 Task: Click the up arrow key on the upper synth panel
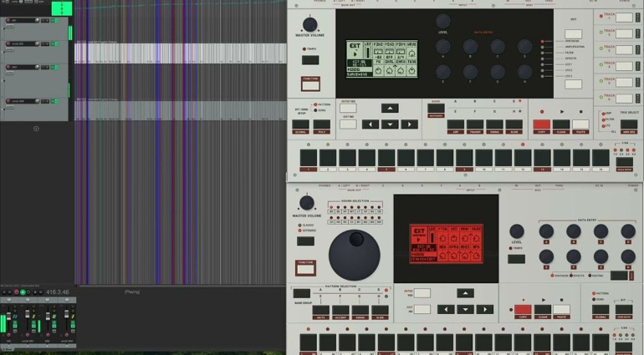[390, 109]
